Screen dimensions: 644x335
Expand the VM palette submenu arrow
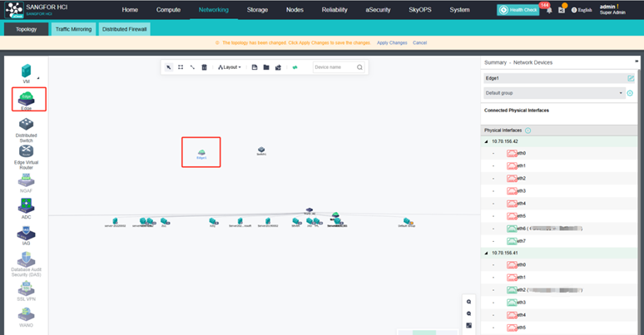[x=38, y=78]
